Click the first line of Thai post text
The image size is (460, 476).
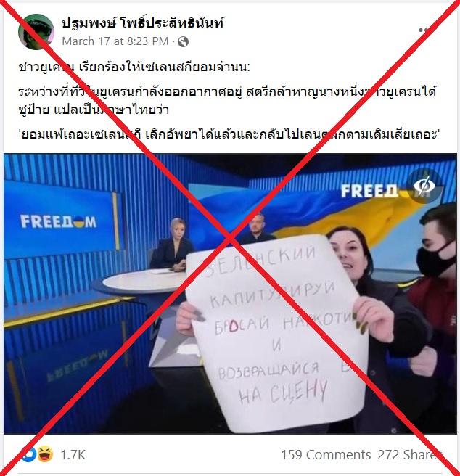point(134,67)
